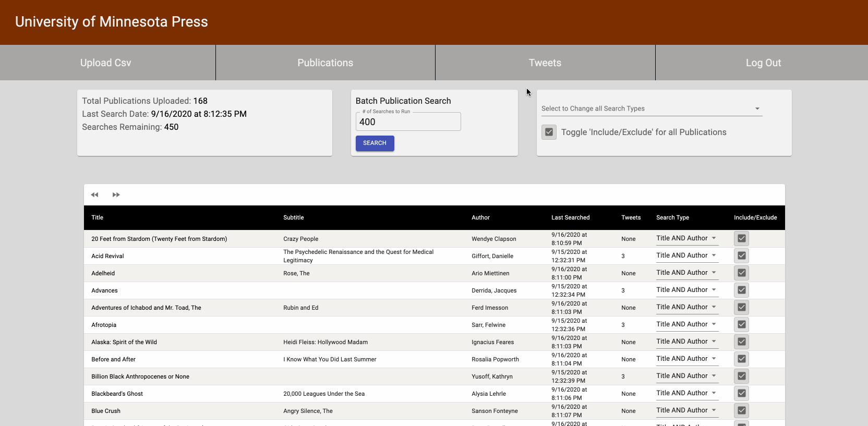Open search type dropdown for Afrotopia

coord(687,324)
